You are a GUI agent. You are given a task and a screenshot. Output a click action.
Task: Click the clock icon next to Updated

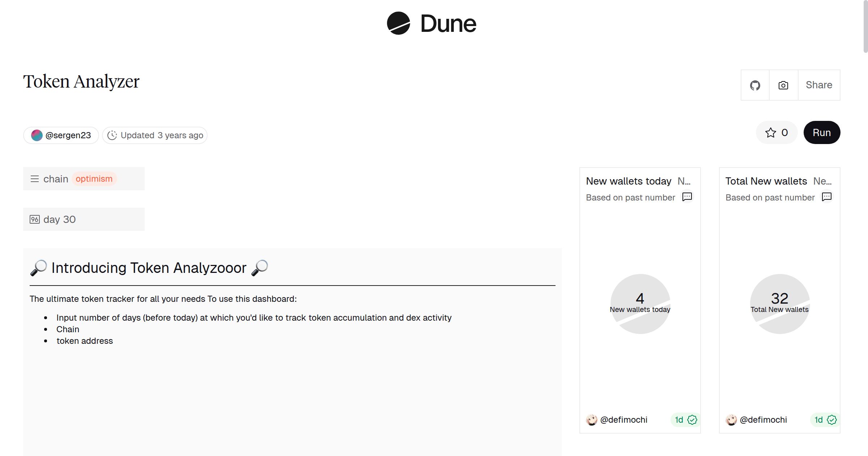(x=112, y=135)
